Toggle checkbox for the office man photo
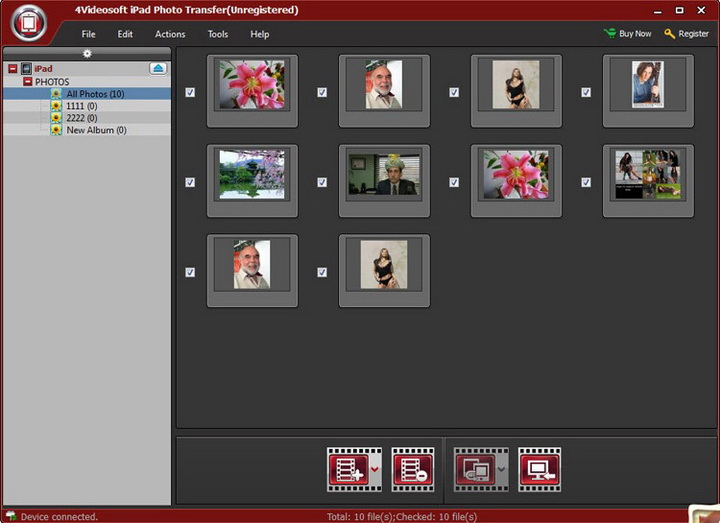720x523 pixels. tap(322, 183)
